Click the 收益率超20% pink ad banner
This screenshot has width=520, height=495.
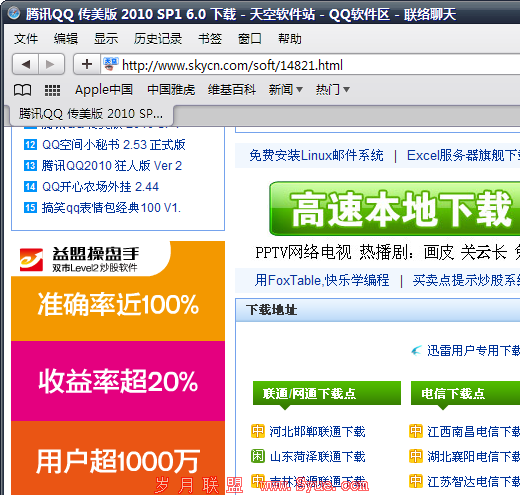pyautogui.click(x=118, y=381)
